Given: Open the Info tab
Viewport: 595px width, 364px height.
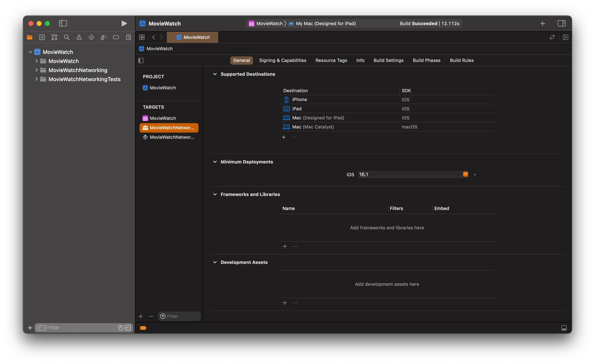Looking at the screenshot, I should (360, 60).
